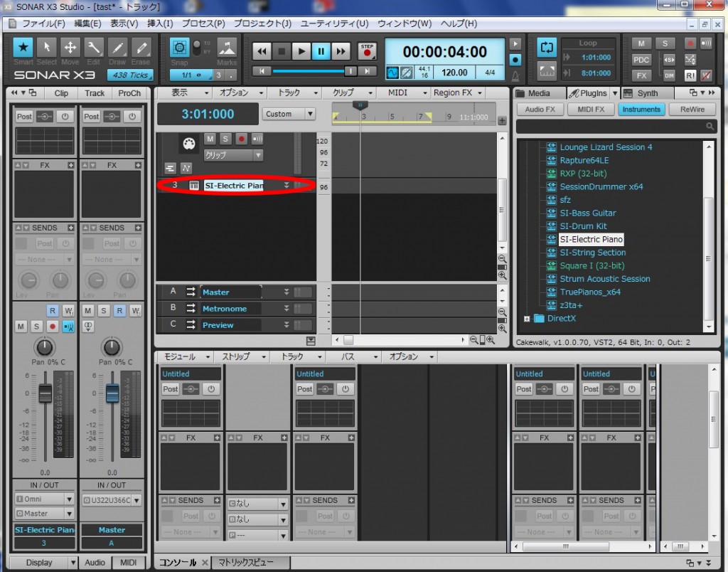Click the 4/4 time signature
The width and height of the screenshot is (728, 572).
click(490, 73)
